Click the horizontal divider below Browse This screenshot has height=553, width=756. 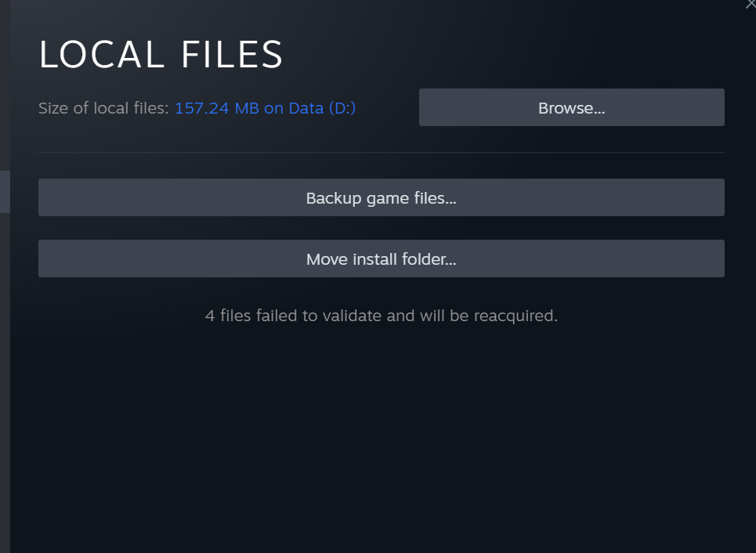[381, 153]
